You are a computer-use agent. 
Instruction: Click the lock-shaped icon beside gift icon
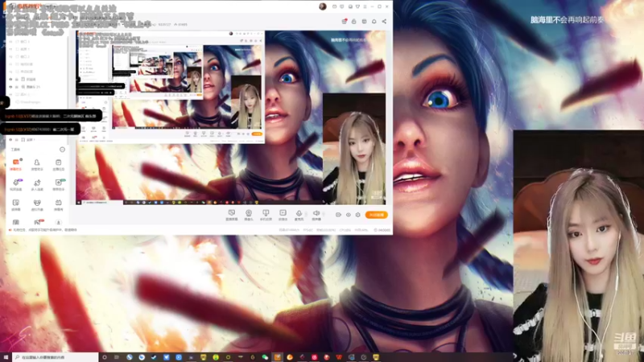point(354,22)
